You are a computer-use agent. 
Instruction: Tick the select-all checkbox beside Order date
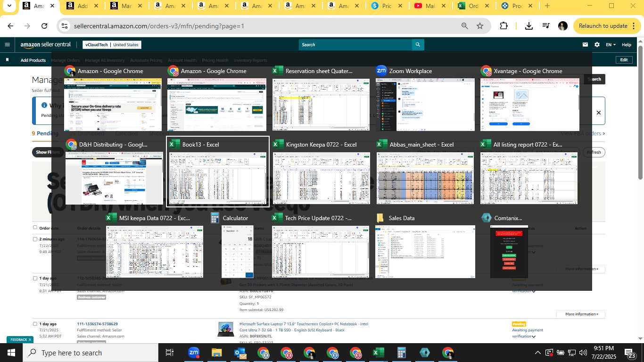pyautogui.click(x=34, y=228)
